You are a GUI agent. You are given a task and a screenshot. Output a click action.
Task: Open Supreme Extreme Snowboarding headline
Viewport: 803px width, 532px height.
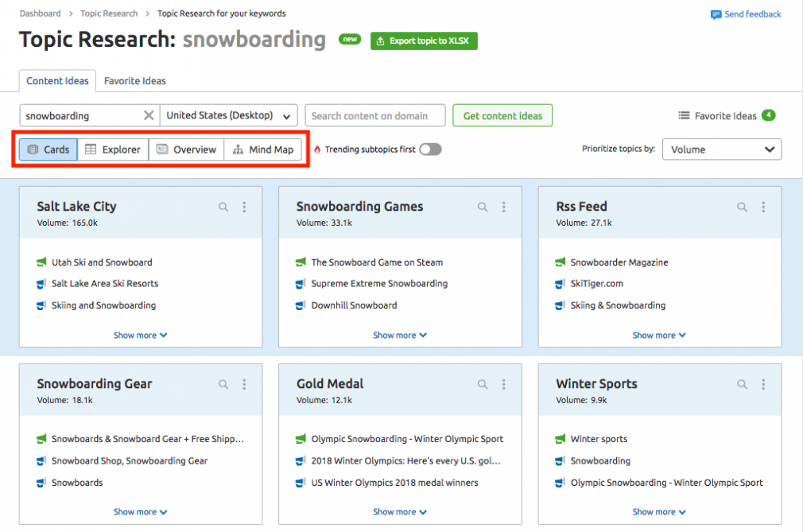(x=379, y=284)
